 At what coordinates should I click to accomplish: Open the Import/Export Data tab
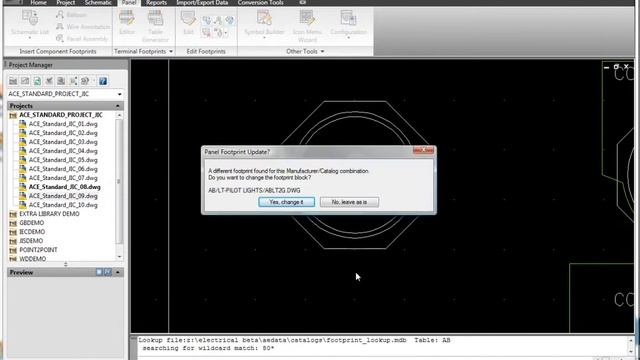[x=202, y=2]
